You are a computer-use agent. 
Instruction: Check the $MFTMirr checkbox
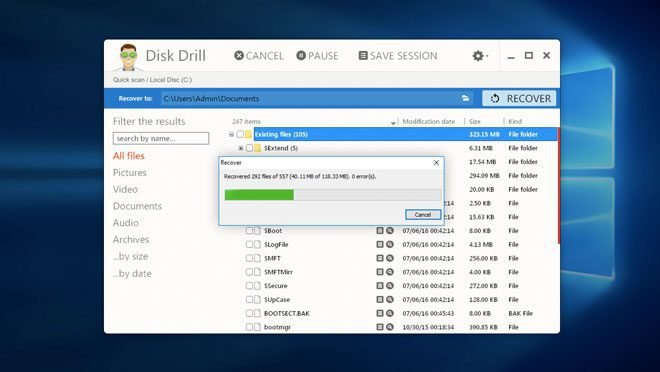[249, 272]
